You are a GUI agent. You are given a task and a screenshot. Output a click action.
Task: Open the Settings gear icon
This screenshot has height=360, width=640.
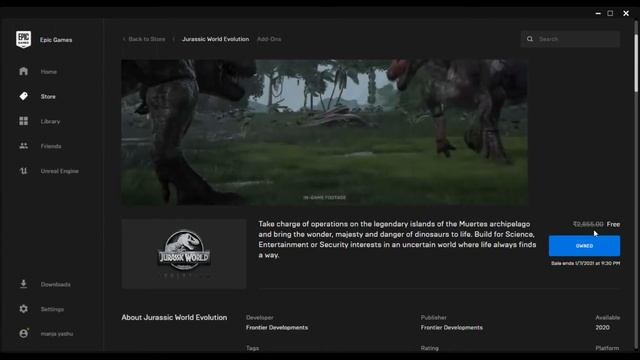pyautogui.click(x=24, y=309)
